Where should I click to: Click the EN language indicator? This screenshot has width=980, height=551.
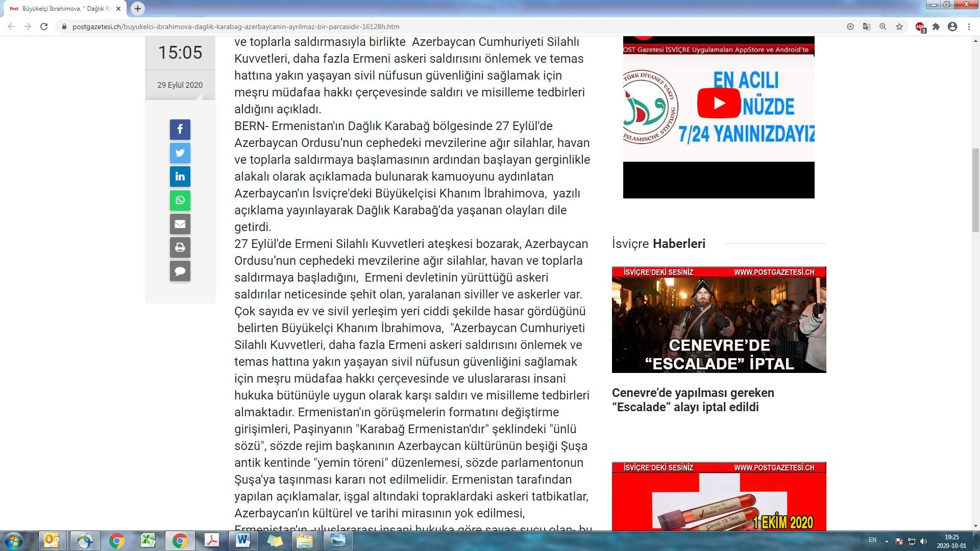tap(873, 540)
